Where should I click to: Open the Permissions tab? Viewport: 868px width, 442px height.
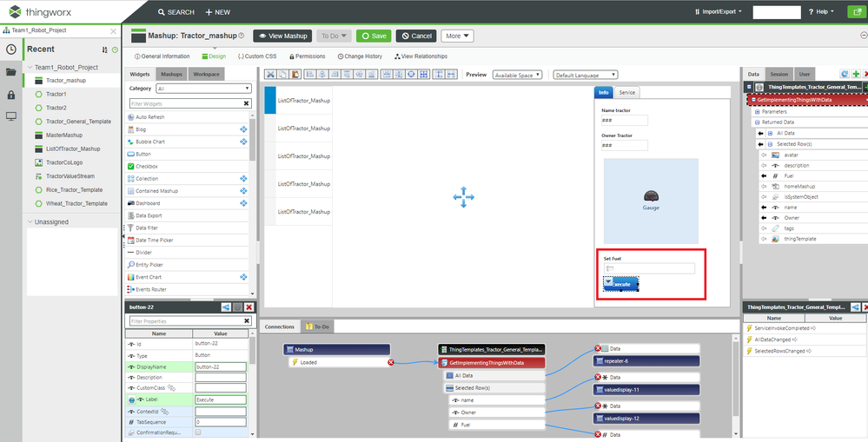(308, 56)
